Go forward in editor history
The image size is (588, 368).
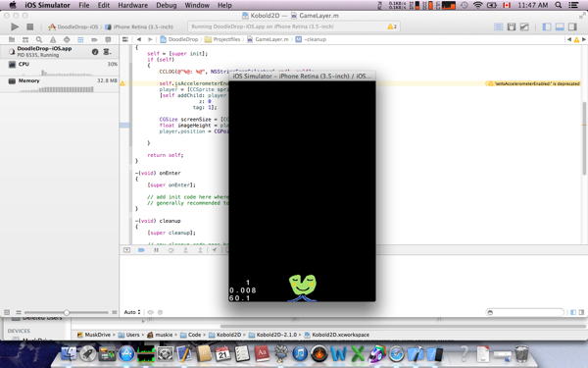(x=150, y=39)
